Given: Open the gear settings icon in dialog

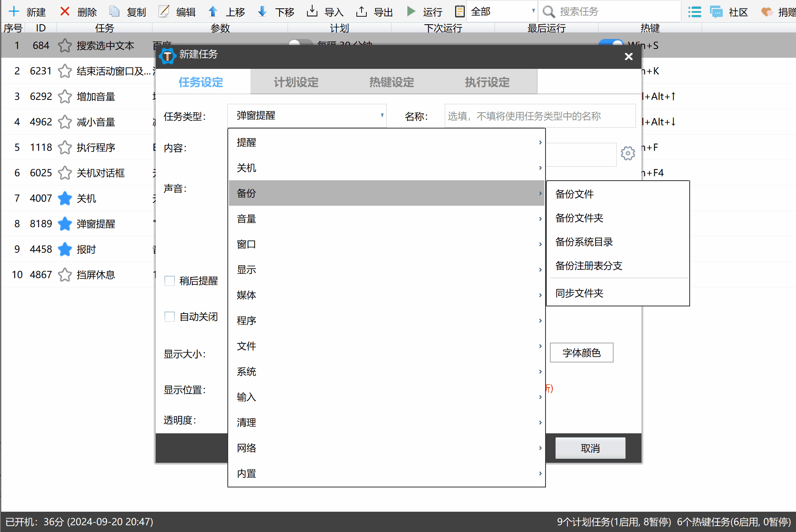Looking at the screenshot, I should click(x=628, y=153).
